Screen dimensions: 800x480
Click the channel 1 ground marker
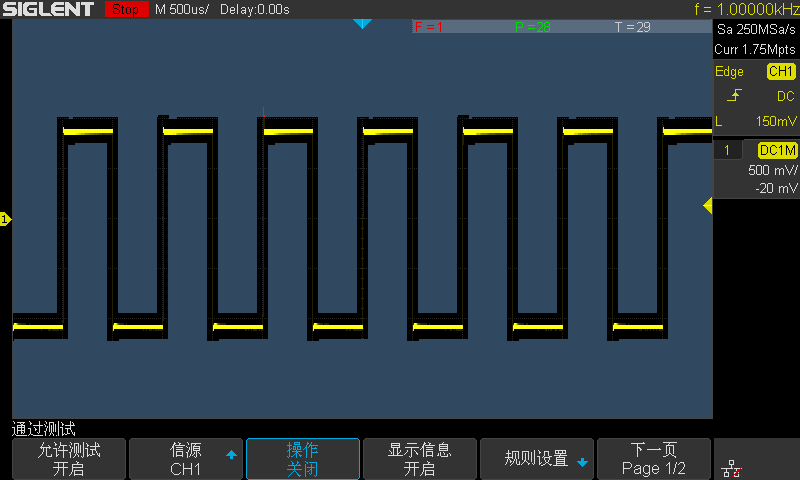coord(5,219)
